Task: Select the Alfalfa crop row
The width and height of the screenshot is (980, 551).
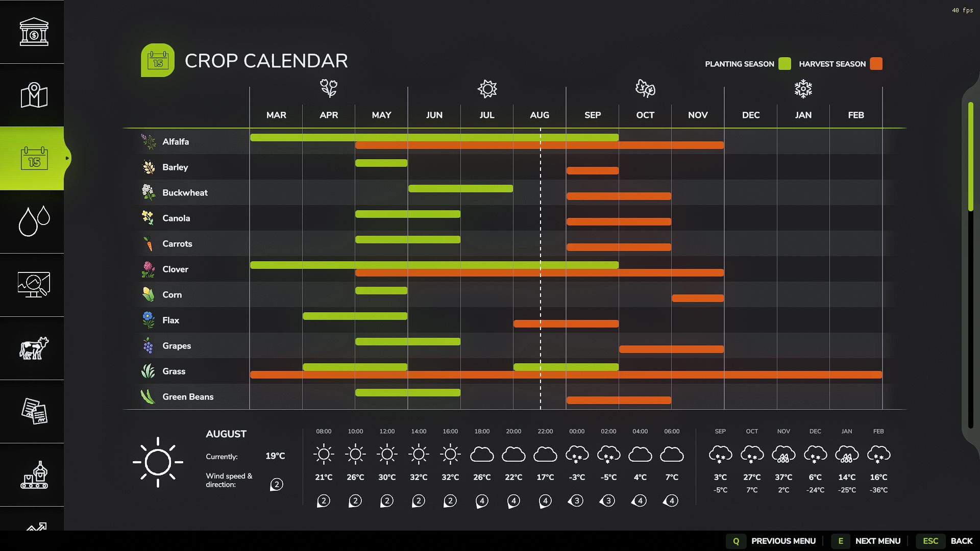Action: click(x=176, y=142)
